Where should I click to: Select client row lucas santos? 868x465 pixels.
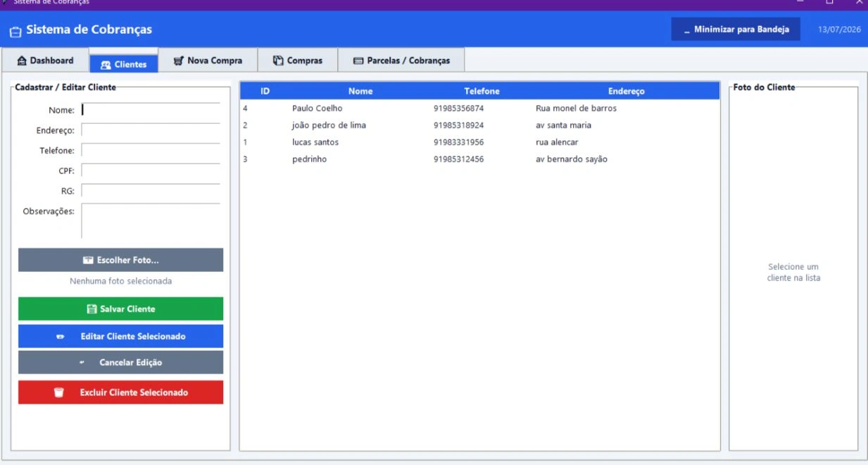(x=479, y=142)
